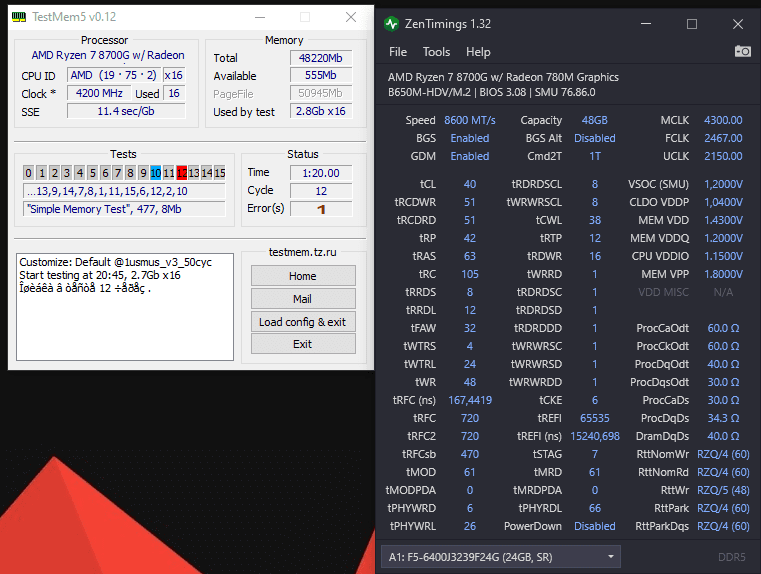Click the Speed 8600 MT/s value

[470, 120]
